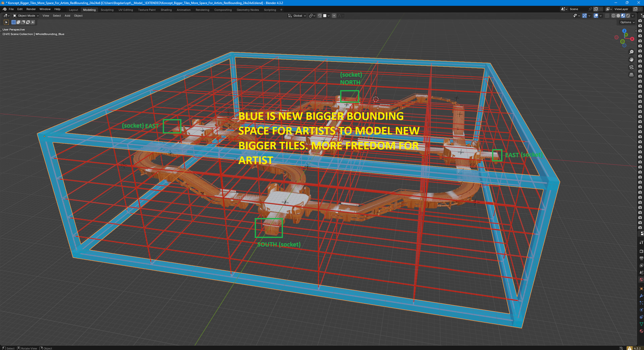Select wireframe viewport shading mode

tap(613, 16)
